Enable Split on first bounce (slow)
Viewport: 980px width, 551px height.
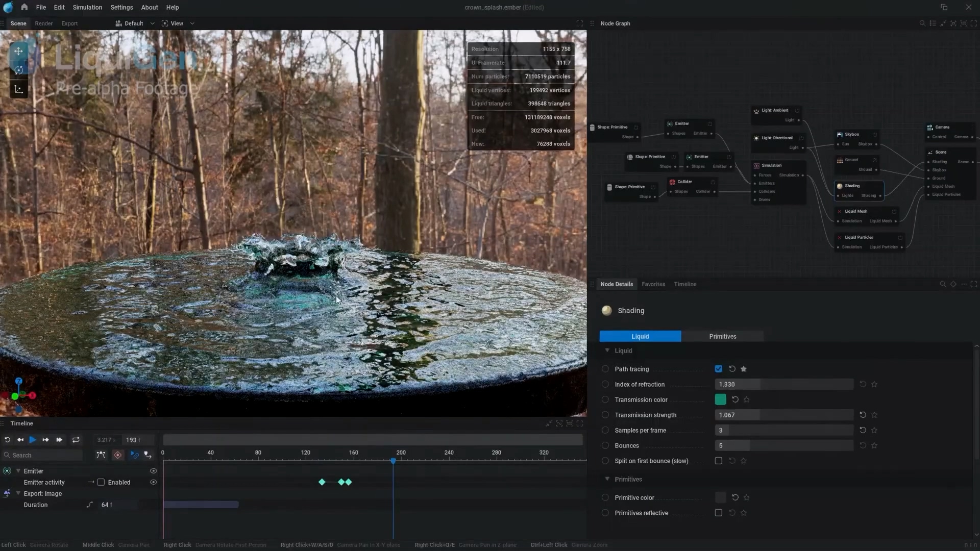tap(718, 461)
